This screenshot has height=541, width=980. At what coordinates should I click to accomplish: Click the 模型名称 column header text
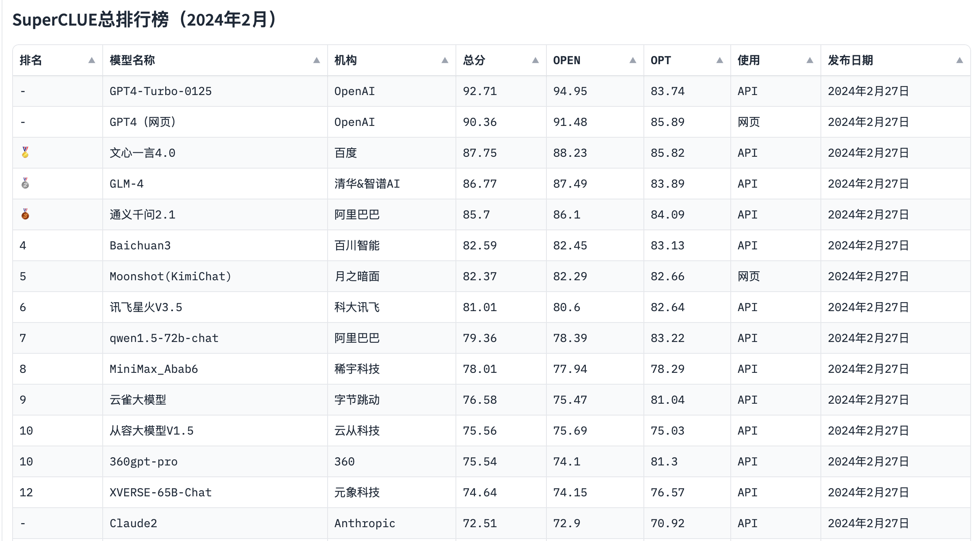132,61
